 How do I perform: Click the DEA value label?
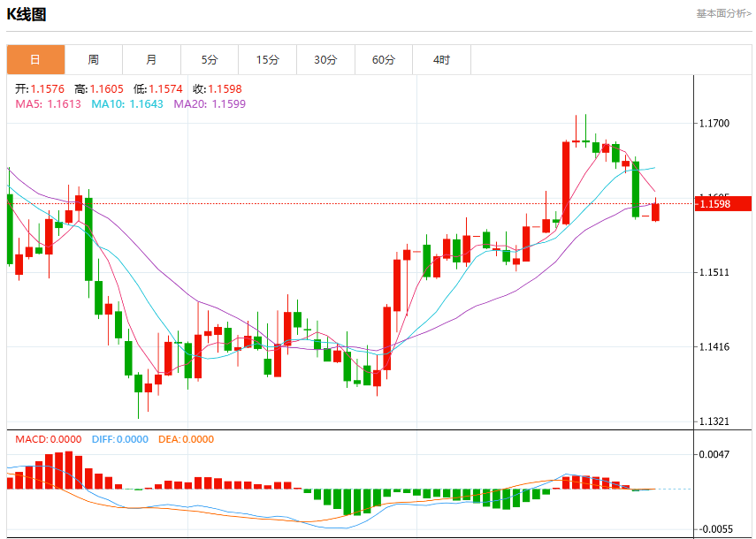point(186,439)
